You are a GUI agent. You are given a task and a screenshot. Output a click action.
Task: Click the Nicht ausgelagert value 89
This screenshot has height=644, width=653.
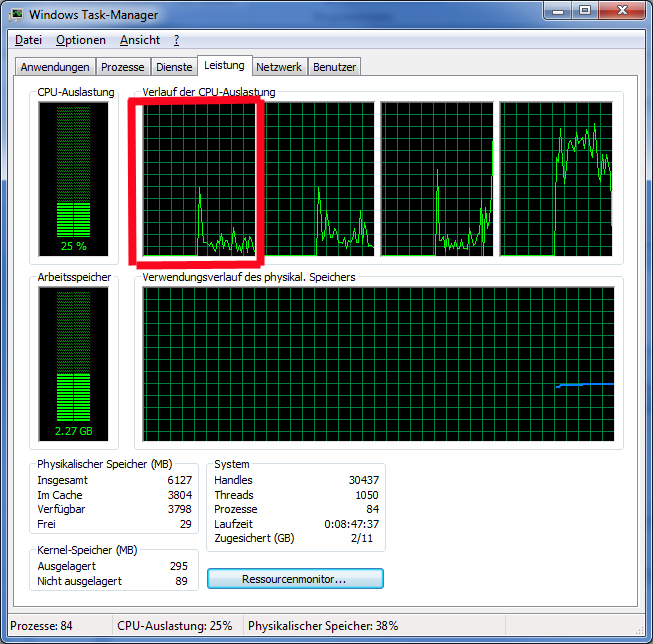point(181,581)
